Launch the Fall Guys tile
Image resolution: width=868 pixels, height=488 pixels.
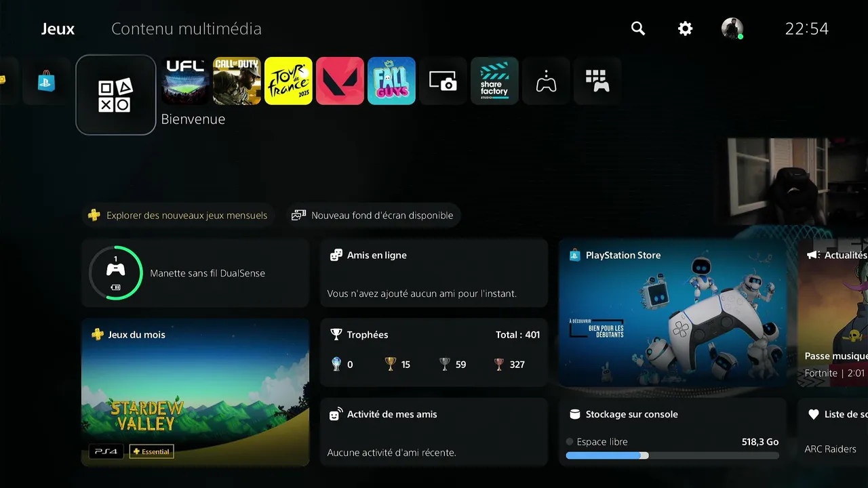(391, 81)
